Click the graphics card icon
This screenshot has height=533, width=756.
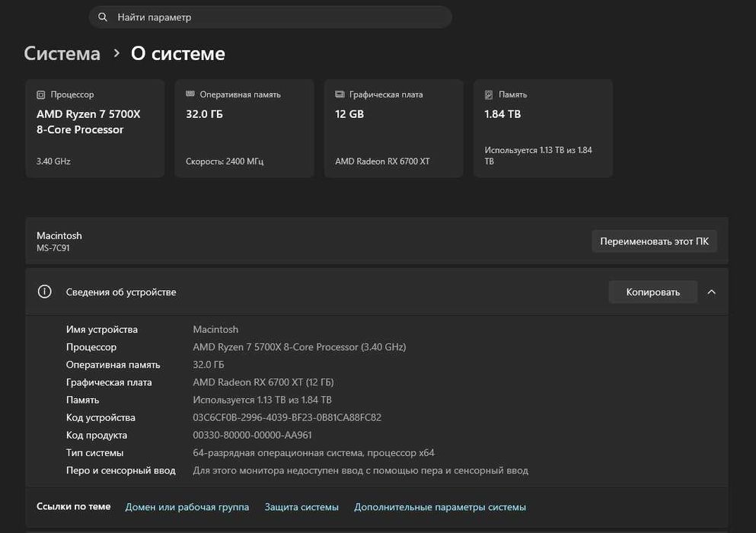(340, 94)
